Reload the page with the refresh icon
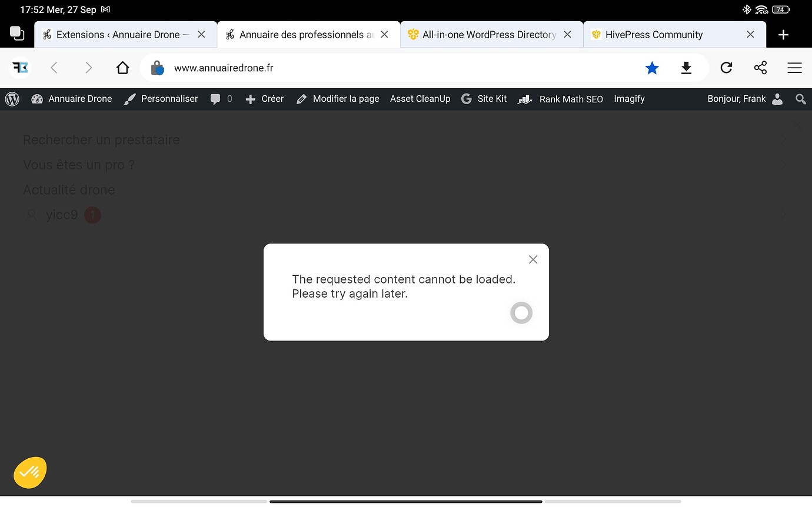Image resolution: width=812 pixels, height=507 pixels. (726, 68)
